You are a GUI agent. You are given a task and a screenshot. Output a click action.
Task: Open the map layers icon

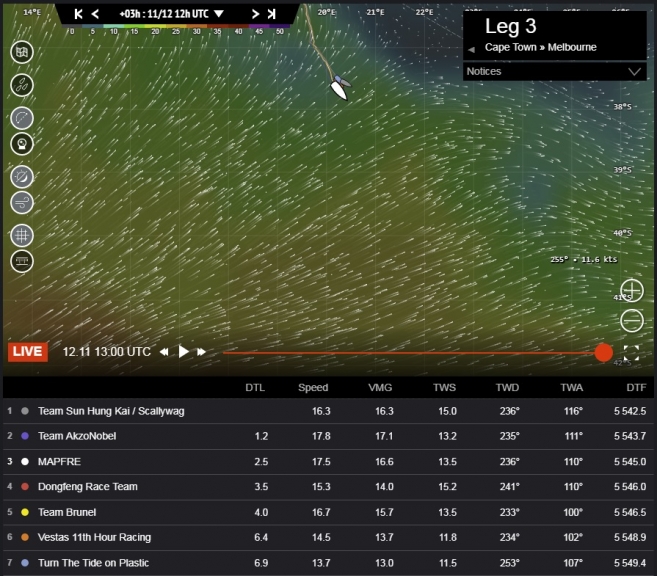(22, 52)
